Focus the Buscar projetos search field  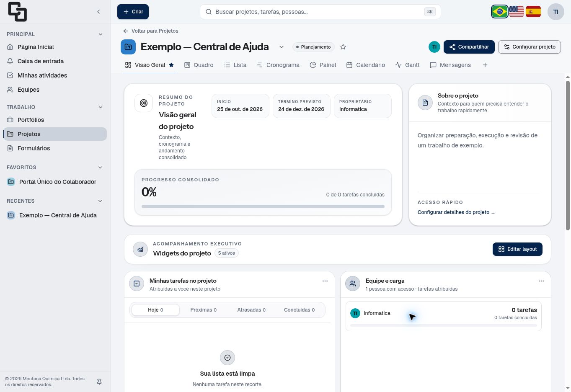tap(320, 12)
